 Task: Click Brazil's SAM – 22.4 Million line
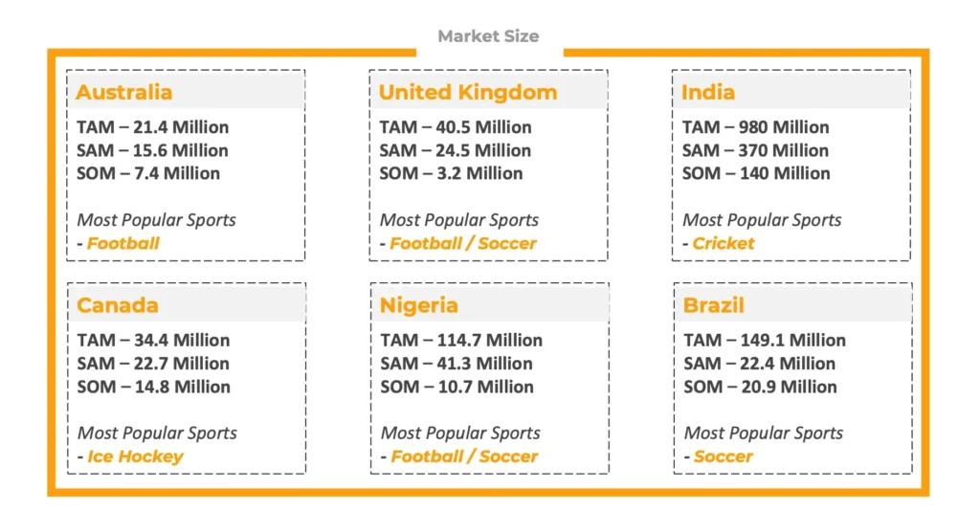click(760, 364)
